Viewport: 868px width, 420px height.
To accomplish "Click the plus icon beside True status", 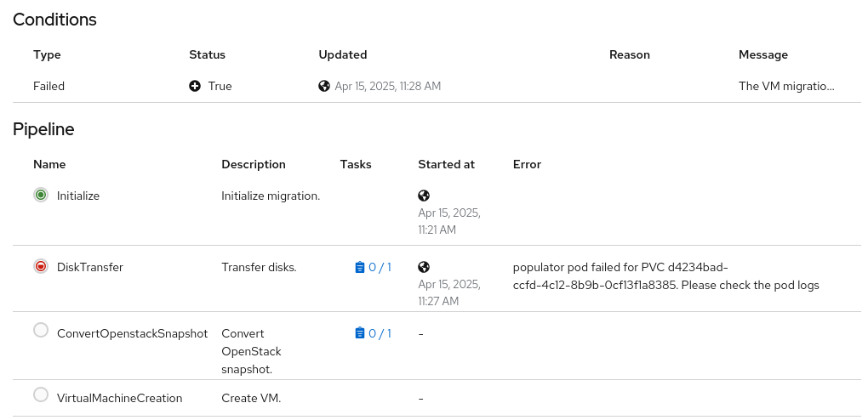I will point(195,86).
